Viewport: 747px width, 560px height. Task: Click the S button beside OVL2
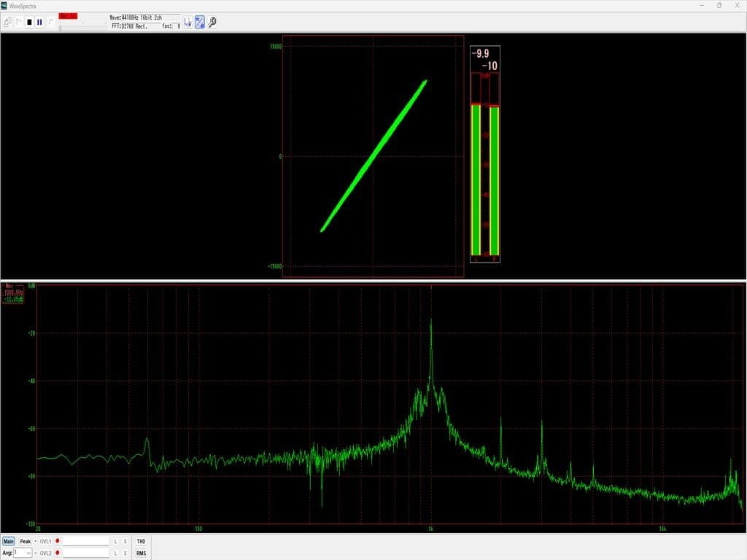tap(125, 553)
